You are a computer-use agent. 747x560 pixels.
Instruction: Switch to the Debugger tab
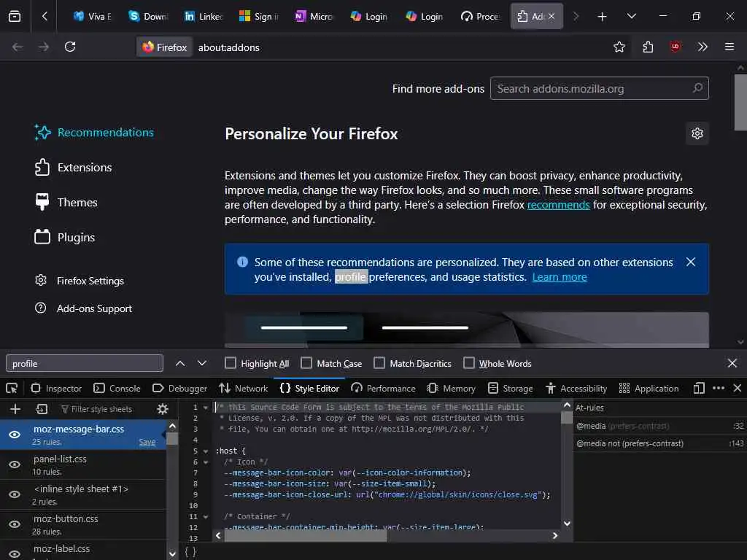(180, 388)
